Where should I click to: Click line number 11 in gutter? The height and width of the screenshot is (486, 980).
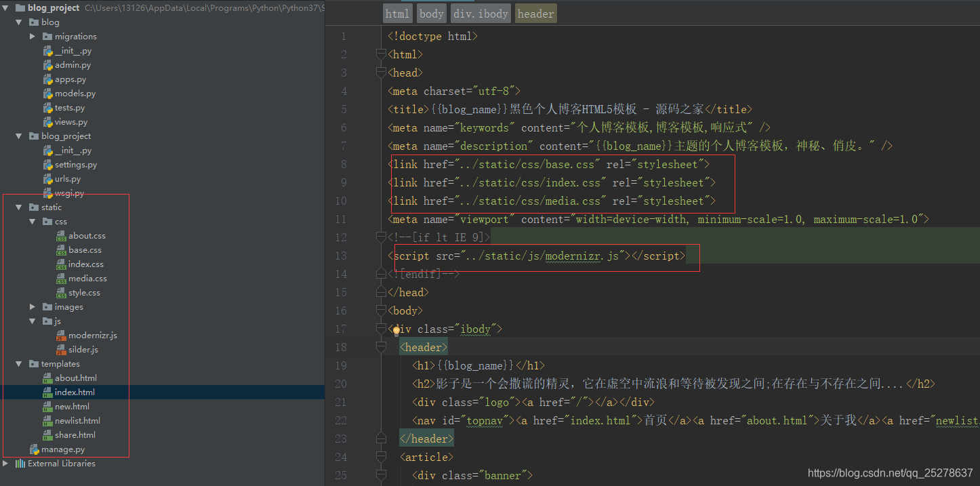tap(340, 219)
